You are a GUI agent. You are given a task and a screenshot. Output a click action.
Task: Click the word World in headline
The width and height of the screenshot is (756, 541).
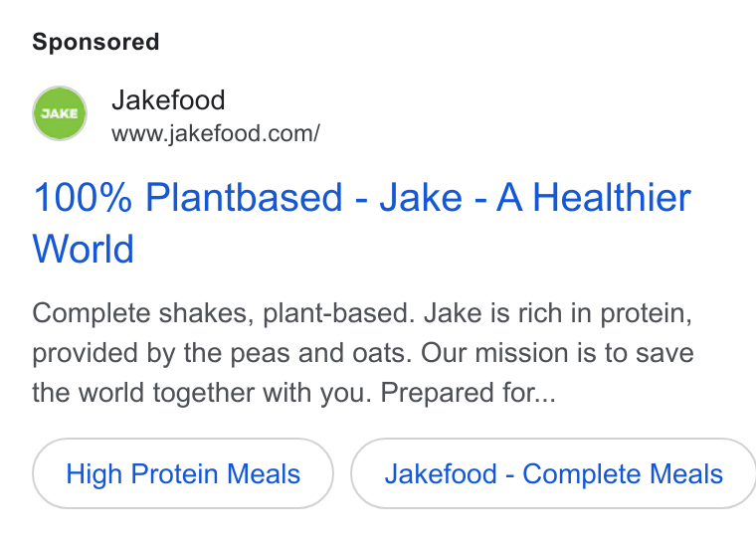[83, 249]
